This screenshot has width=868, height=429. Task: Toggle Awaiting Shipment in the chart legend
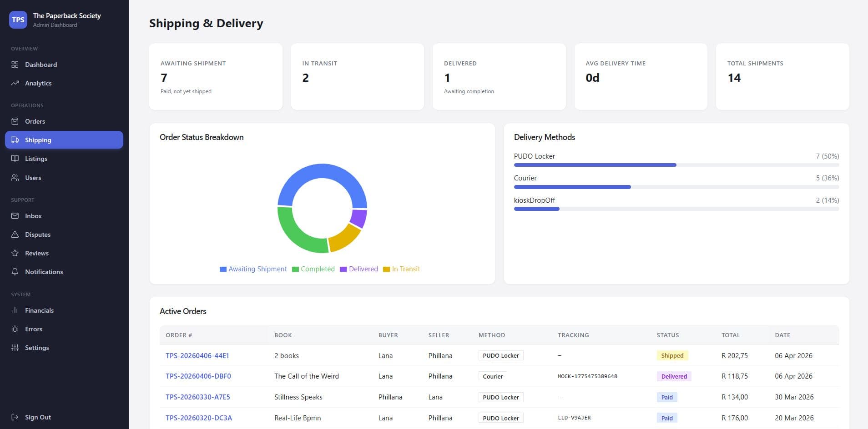point(253,269)
